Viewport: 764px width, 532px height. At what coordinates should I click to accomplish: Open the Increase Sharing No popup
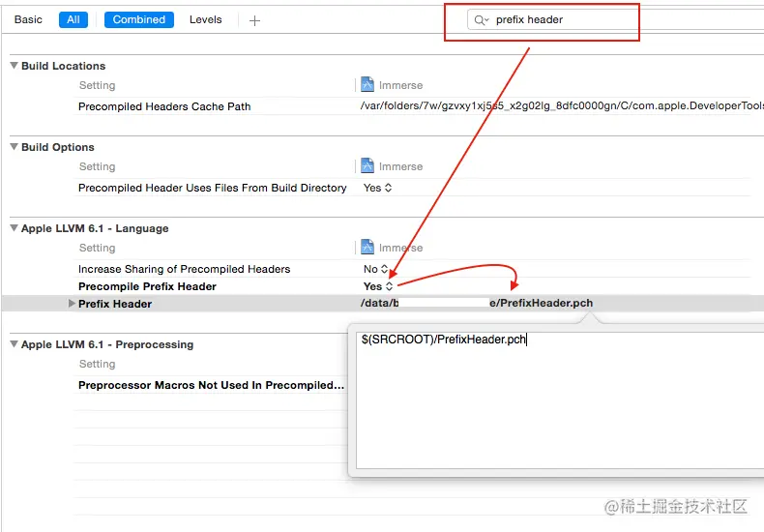point(375,269)
